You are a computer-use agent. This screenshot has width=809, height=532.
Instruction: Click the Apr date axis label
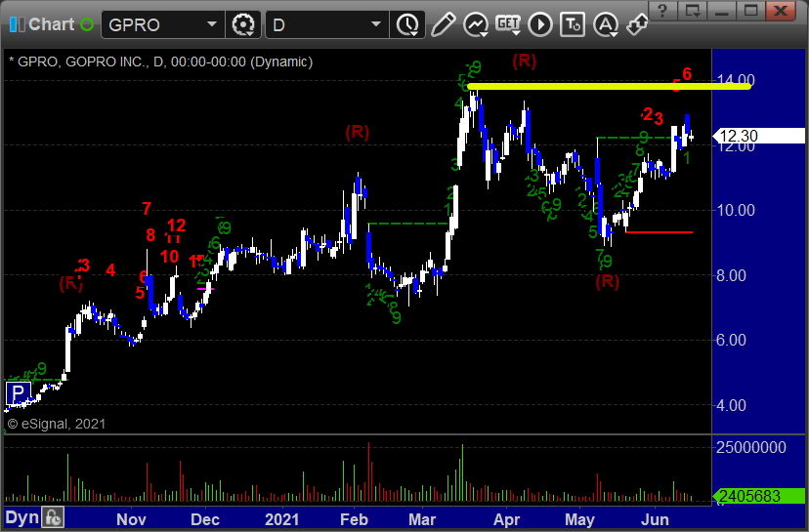pos(507,519)
